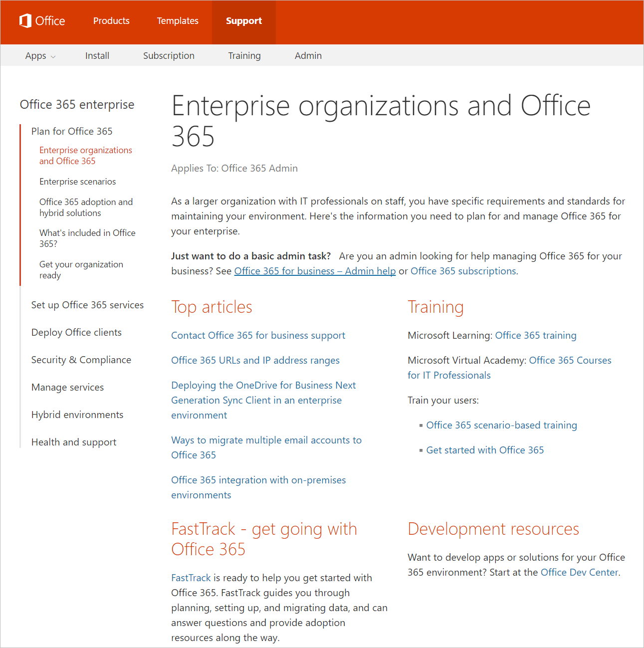Switch to the Templates menu item
Viewport: 644px width, 648px height.
177,21
